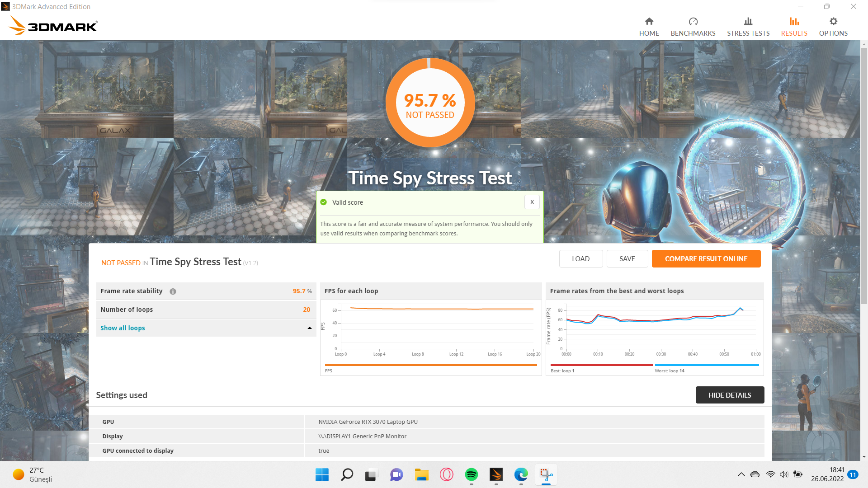The height and width of the screenshot is (488, 868).
Task: Save the stress test result
Action: tap(627, 258)
